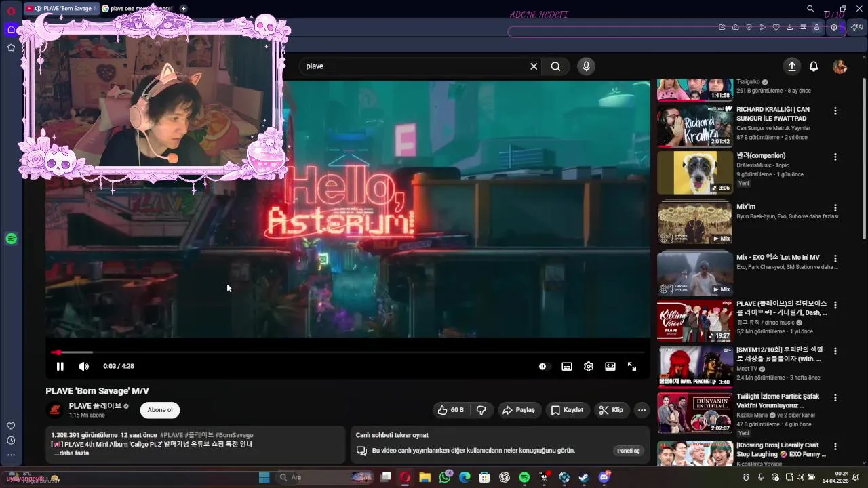Open YouTube notifications bell

point(814,66)
